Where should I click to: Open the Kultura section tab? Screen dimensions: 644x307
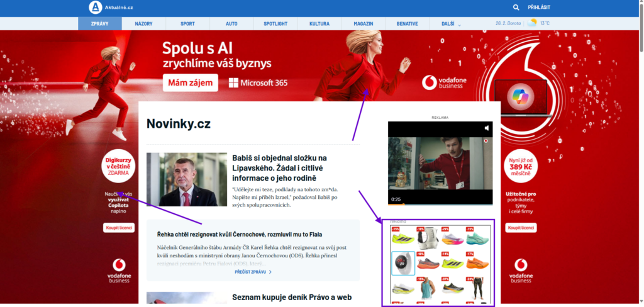tap(319, 24)
